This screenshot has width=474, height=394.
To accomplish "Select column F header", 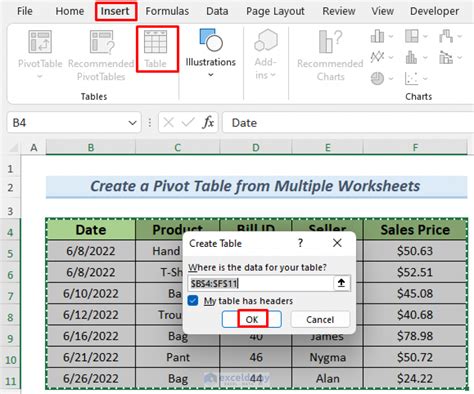I will pyautogui.click(x=415, y=147).
